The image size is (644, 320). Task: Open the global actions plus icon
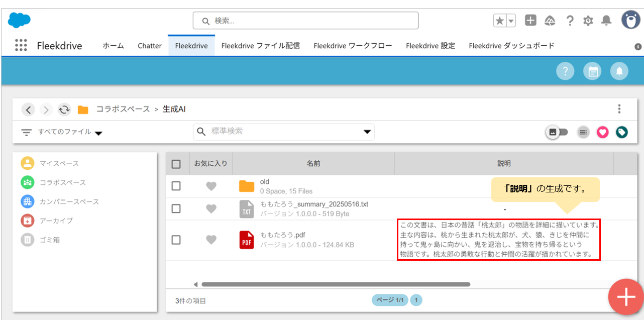pos(530,20)
